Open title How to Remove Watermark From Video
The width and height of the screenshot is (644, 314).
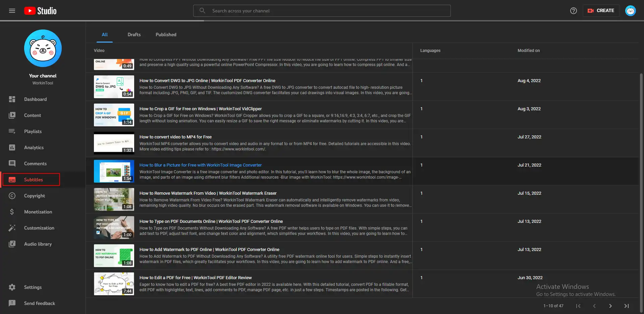[208, 193]
